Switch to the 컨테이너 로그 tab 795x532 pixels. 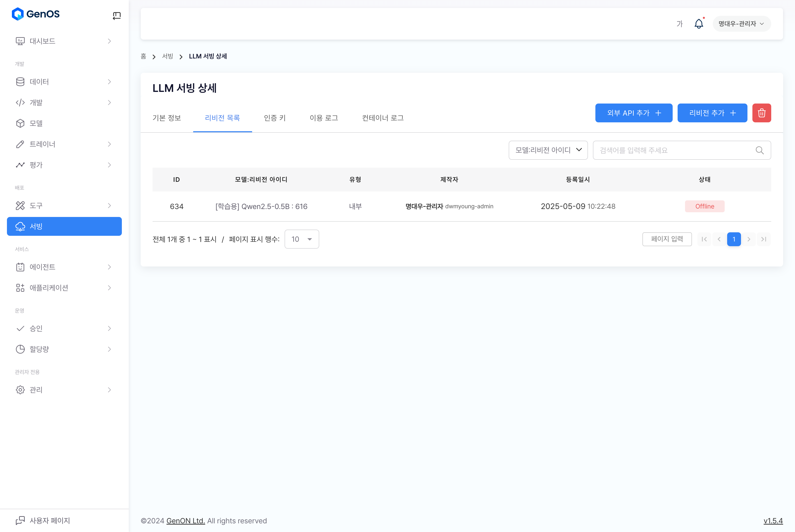click(x=382, y=118)
